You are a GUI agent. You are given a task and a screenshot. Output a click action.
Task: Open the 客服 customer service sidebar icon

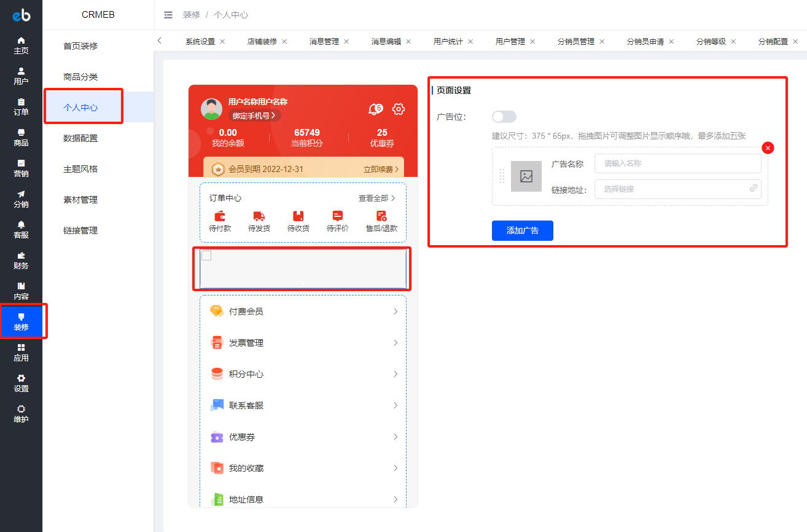click(x=21, y=229)
